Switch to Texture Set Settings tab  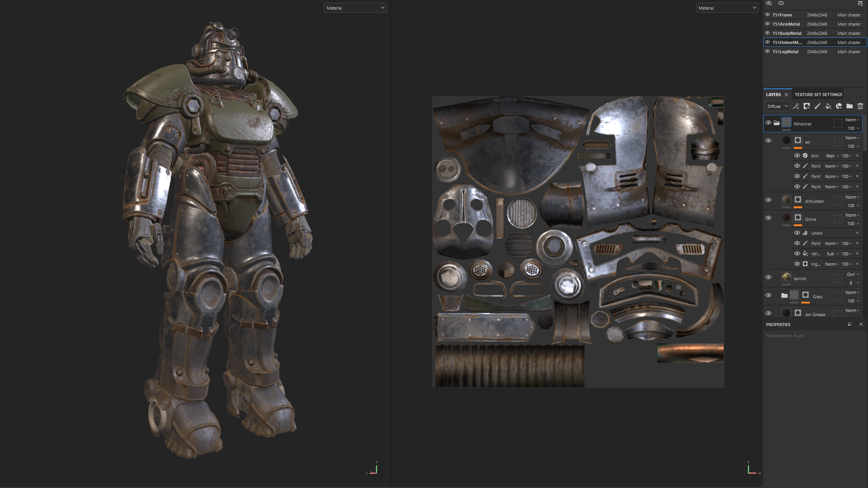pyautogui.click(x=818, y=95)
